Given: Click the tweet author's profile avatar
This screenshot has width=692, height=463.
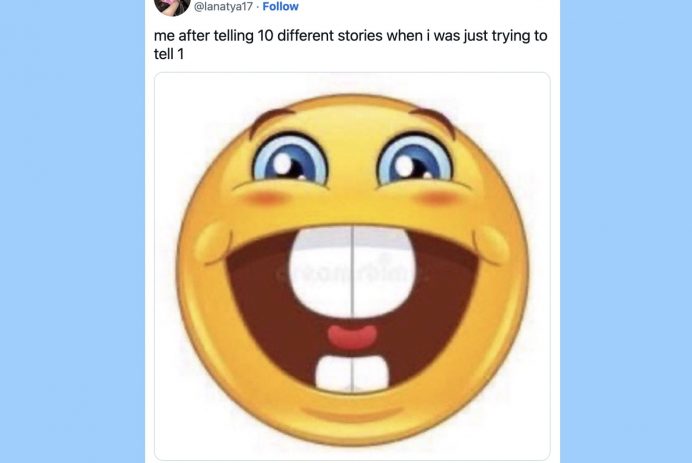Looking at the screenshot, I should click(x=172, y=5).
